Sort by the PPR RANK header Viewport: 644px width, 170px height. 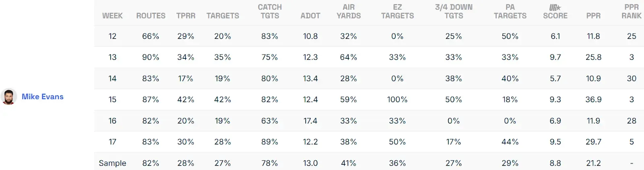point(631,12)
